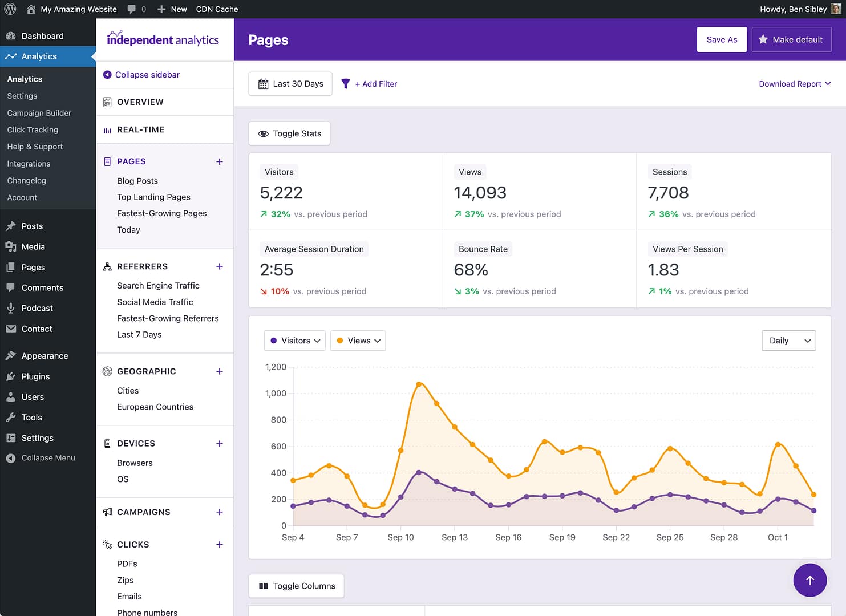The image size is (846, 616).
Task: Toggle the Visitors series on the chart
Action: coord(294,341)
